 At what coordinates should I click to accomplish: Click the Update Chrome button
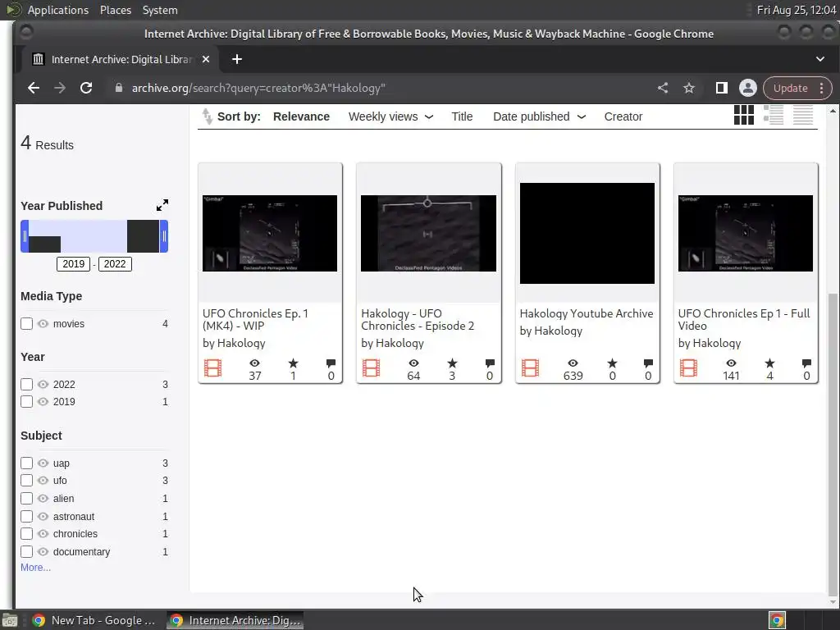(790, 88)
